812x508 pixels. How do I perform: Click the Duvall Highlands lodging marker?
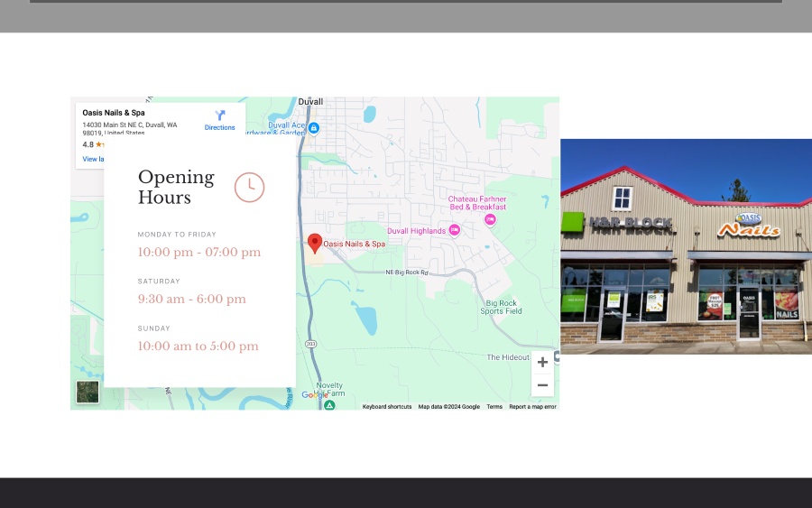(454, 230)
